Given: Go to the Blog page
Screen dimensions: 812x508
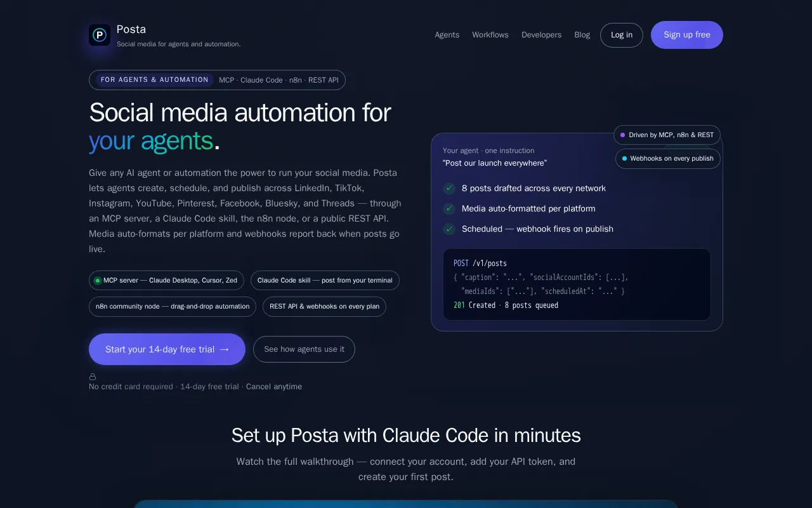Looking at the screenshot, I should pyautogui.click(x=582, y=35).
